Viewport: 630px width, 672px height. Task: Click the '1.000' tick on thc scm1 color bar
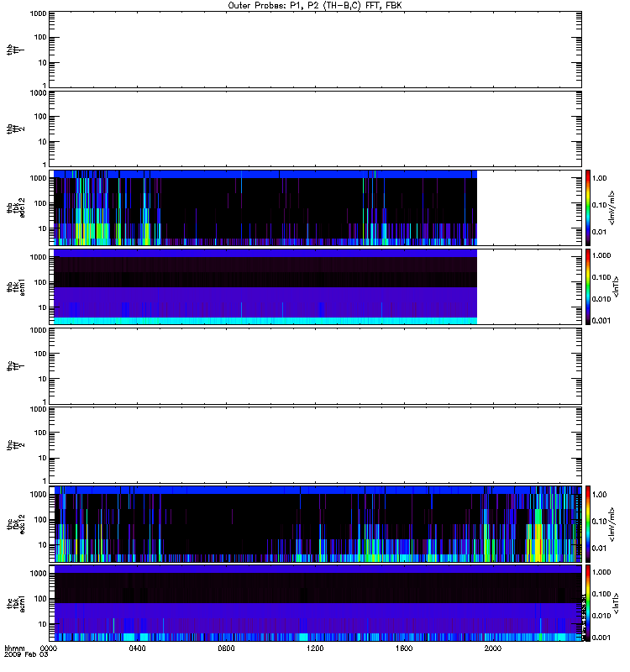pos(601,572)
